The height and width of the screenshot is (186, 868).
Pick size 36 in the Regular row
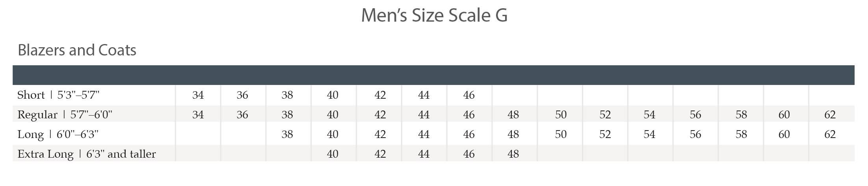click(242, 115)
